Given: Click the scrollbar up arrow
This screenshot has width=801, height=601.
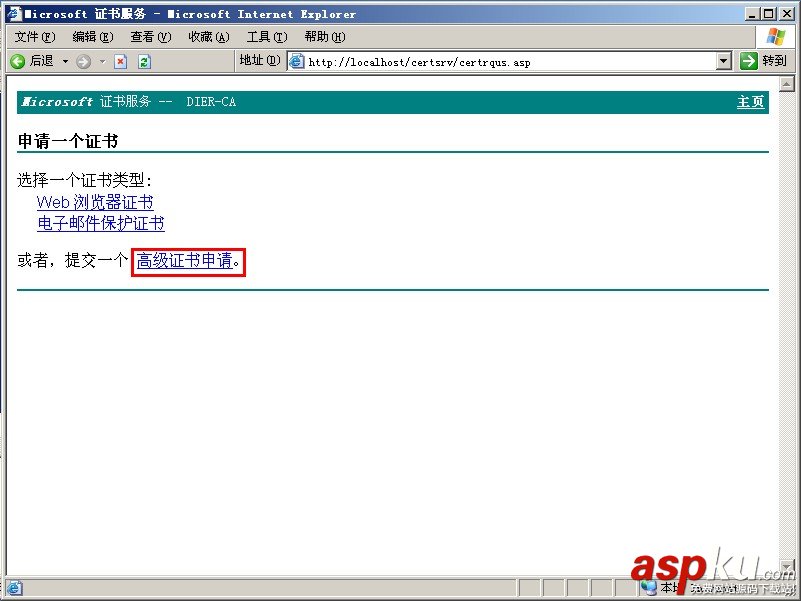Looking at the screenshot, I should (x=787, y=83).
